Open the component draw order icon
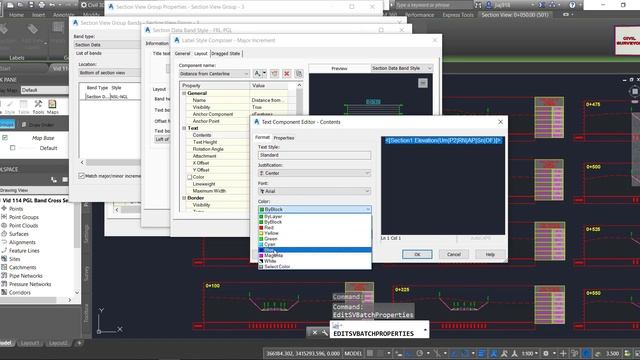The height and width of the screenshot is (360, 640). click(x=274, y=73)
